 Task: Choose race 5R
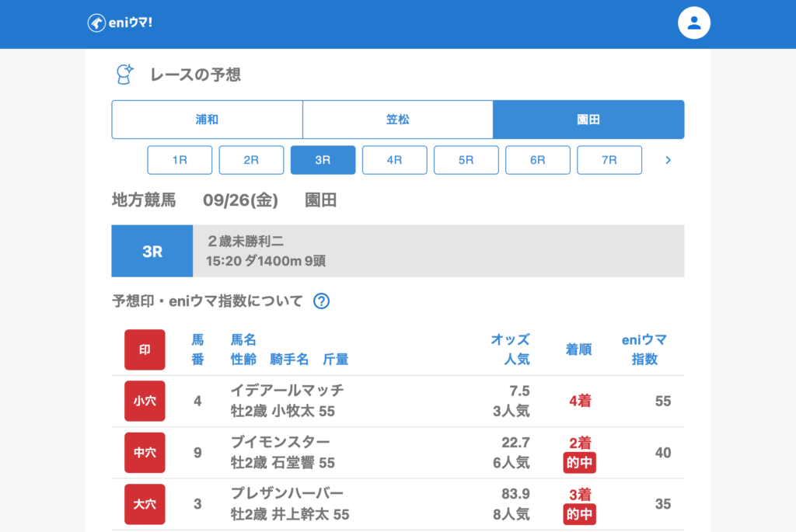pos(466,160)
